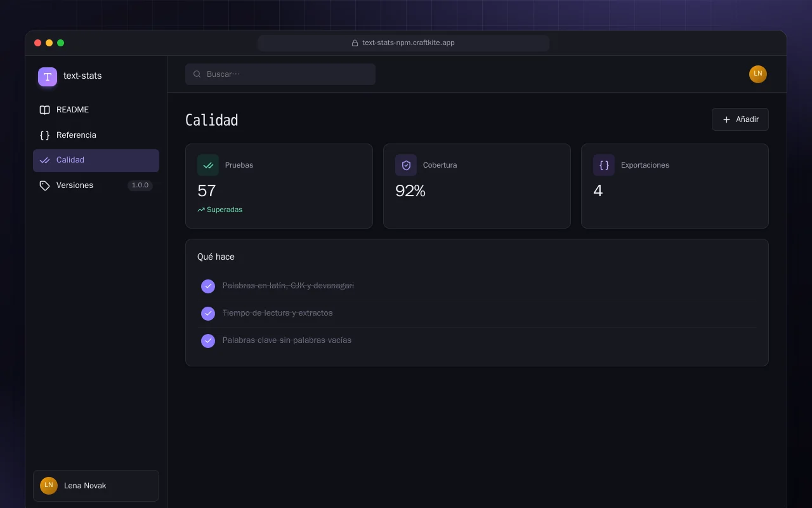Click the Referencia curly braces icon

click(x=44, y=135)
